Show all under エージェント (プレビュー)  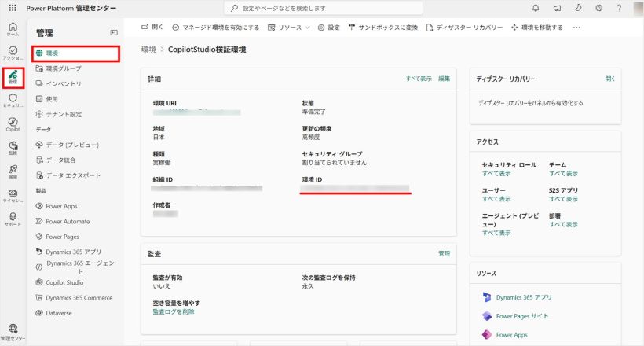point(496,233)
